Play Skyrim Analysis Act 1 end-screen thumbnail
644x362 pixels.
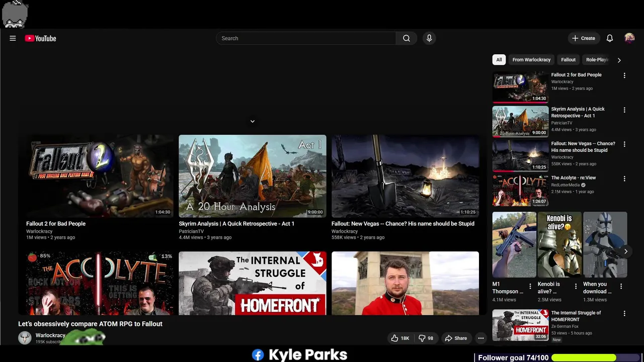point(253,176)
